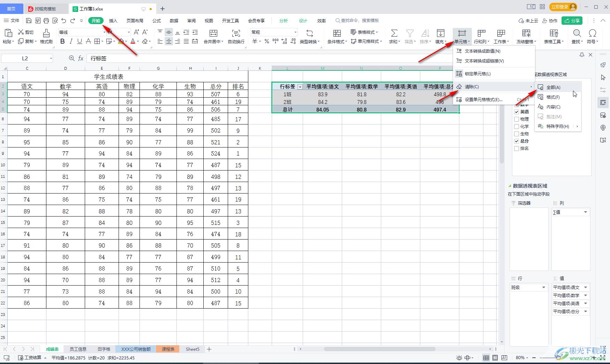Click the 未上云 cloud status button

tap(528, 21)
